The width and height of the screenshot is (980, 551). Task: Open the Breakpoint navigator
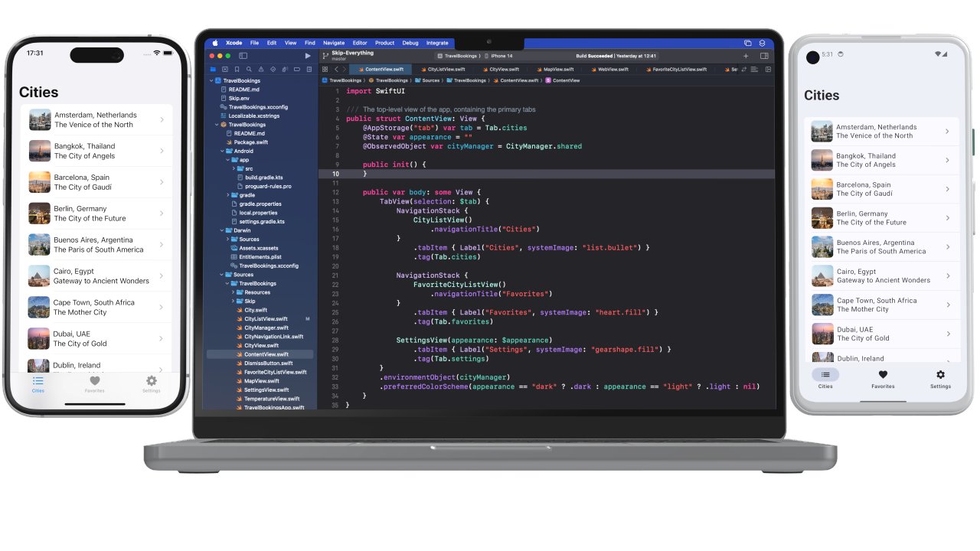click(x=297, y=68)
